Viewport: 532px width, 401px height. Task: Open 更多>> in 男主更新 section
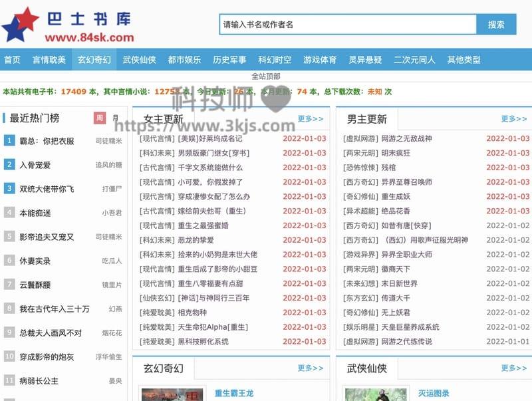[514, 119]
